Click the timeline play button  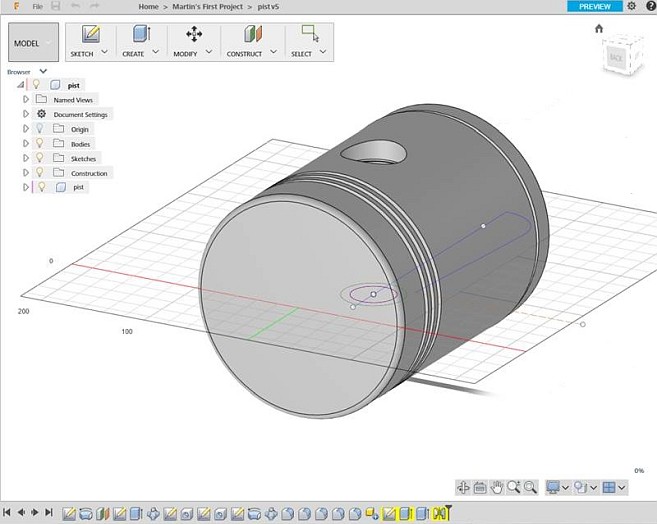pos(34,513)
